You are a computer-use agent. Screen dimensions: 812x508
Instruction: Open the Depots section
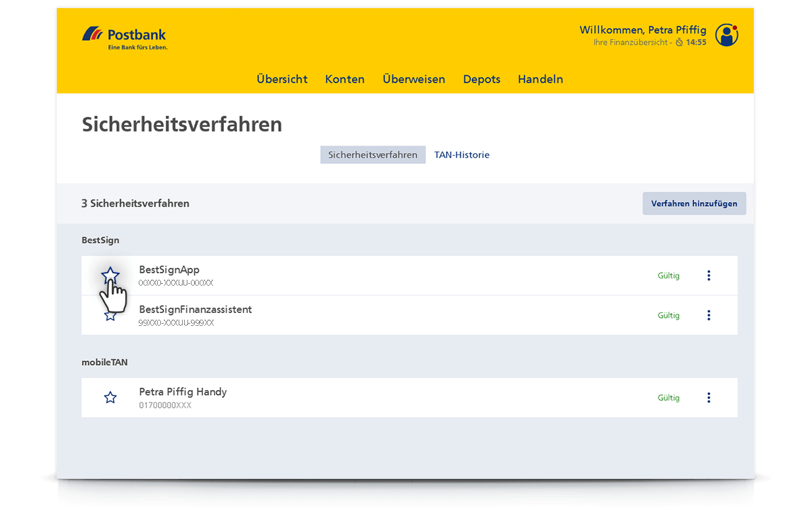482,79
